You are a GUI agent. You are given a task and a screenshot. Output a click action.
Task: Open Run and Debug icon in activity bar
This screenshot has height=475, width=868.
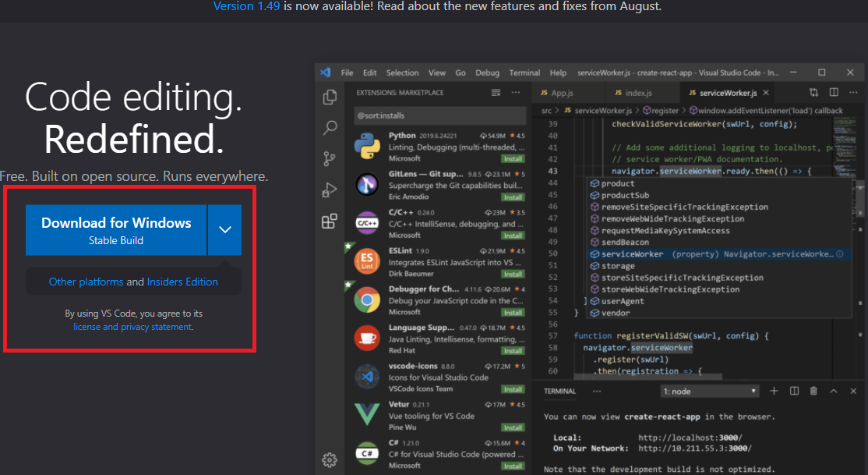pos(330,190)
